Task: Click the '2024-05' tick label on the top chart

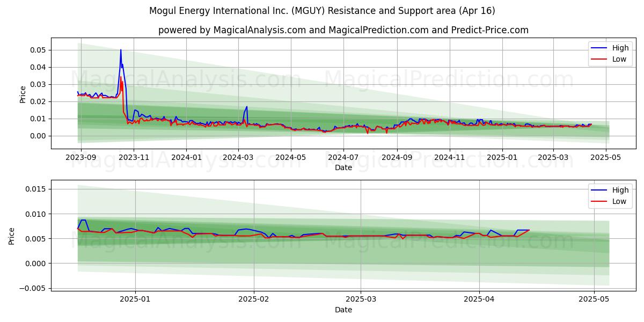Action: [290, 158]
